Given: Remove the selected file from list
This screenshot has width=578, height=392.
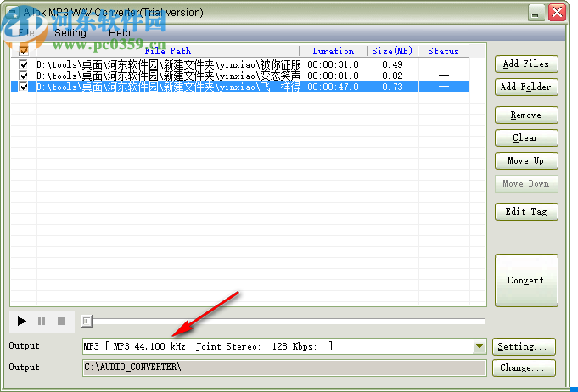Looking at the screenshot, I should point(526,115).
